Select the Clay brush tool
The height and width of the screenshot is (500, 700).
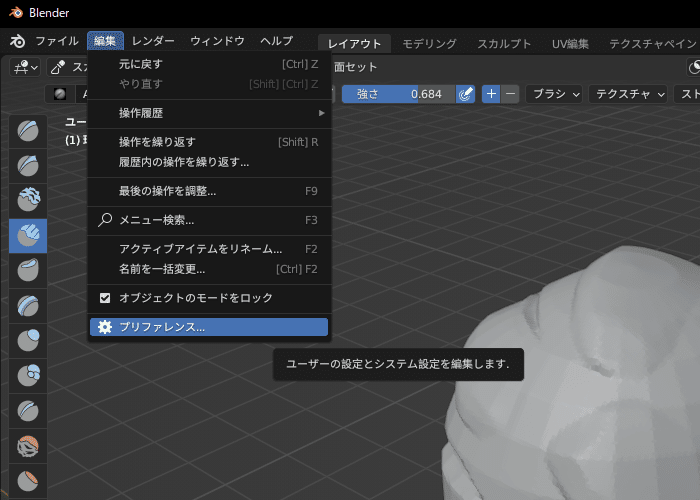click(x=28, y=200)
